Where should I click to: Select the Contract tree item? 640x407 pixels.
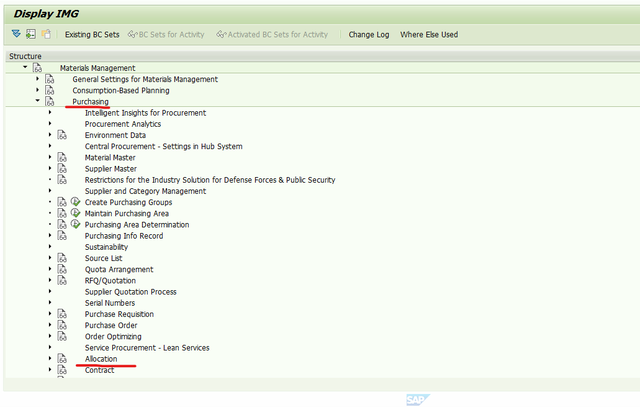99,370
